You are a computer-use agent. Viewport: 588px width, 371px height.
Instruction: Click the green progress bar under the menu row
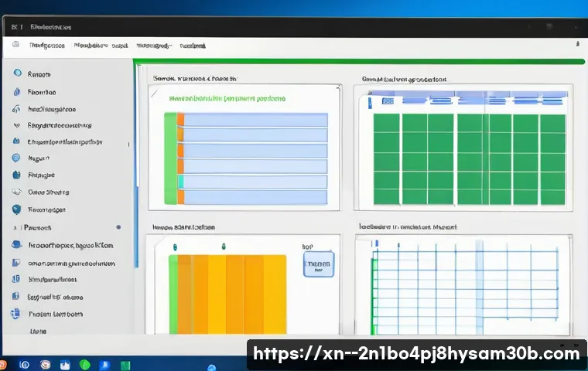[356, 60]
